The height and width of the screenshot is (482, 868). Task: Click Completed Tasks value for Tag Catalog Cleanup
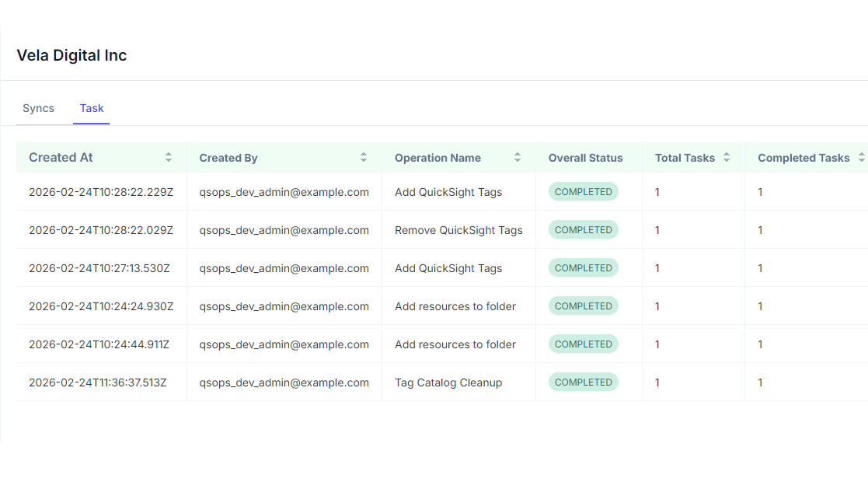pyautogui.click(x=760, y=382)
